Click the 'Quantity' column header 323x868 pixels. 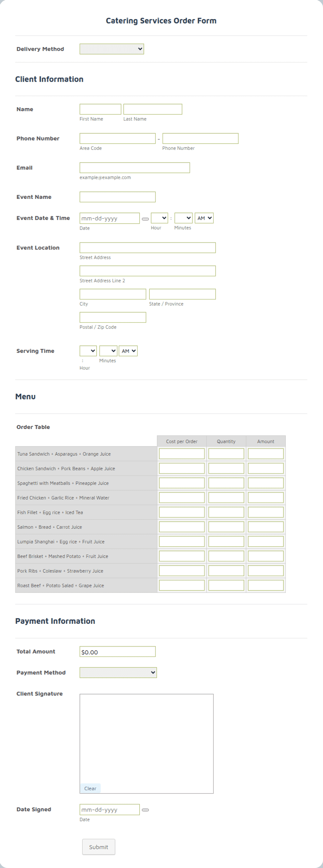[226, 441]
